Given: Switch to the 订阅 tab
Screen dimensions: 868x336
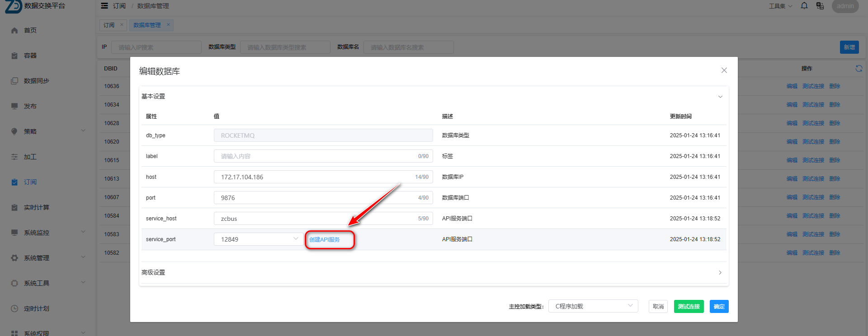Looking at the screenshot, I should click(x=109, y=25).
